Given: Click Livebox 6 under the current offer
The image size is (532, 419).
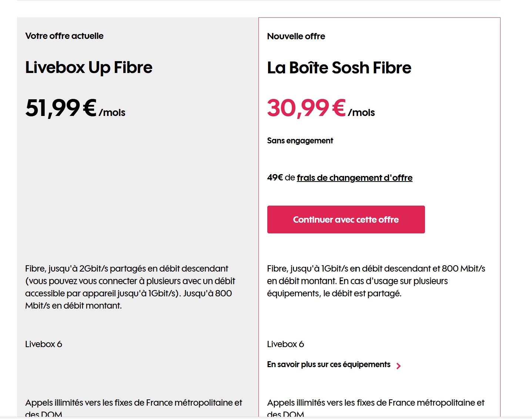Looking at the screenshot, I should (44, 344).
